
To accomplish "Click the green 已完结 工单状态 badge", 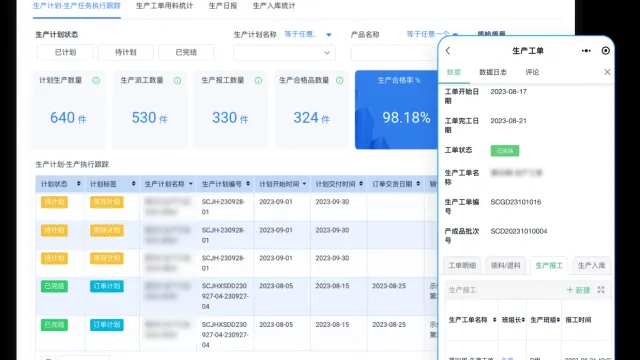I will (505, 151).
